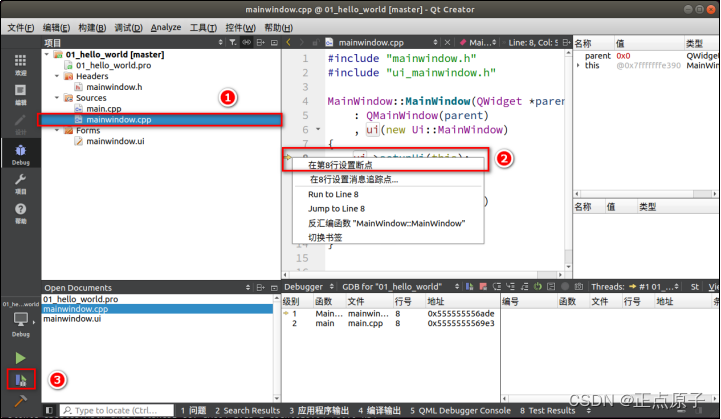
Task: Go back in editor navigation history
Action: pyautogui.click(x=288, y=42)
